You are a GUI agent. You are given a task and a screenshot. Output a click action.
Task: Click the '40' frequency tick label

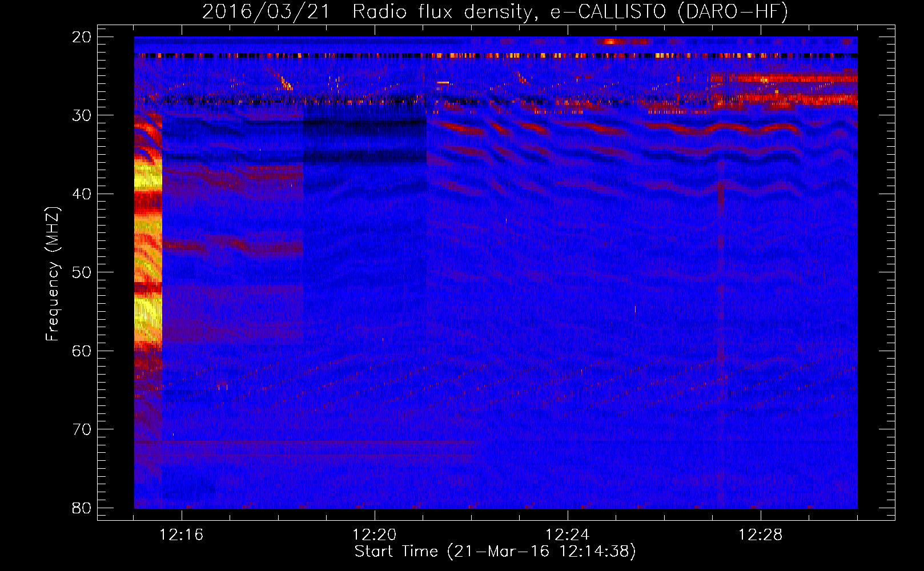tap(82, 194)
